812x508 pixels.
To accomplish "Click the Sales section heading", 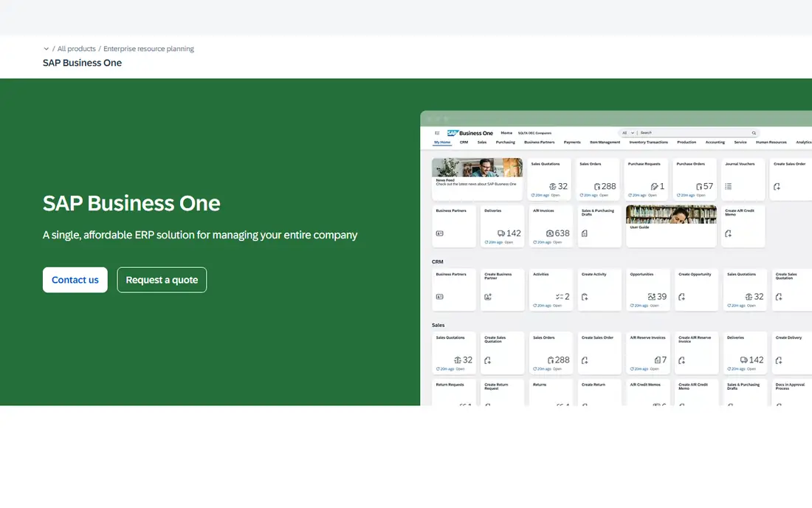I will coord(438,325).
